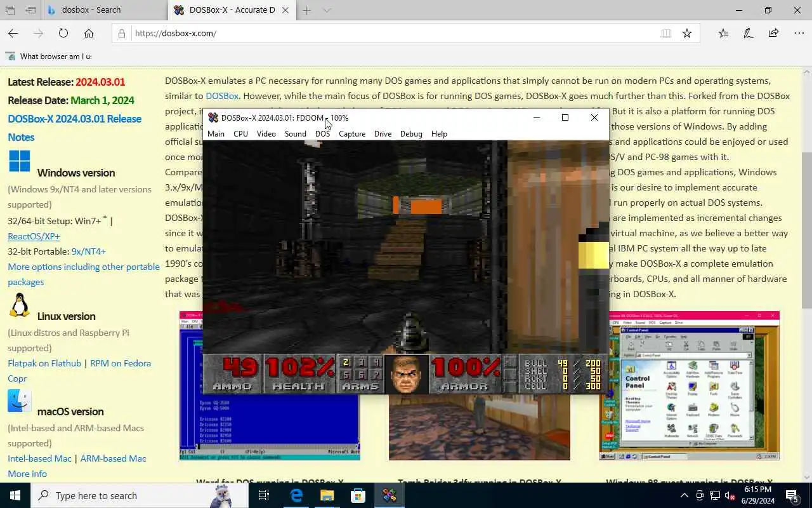Open the browser home page

89,33
